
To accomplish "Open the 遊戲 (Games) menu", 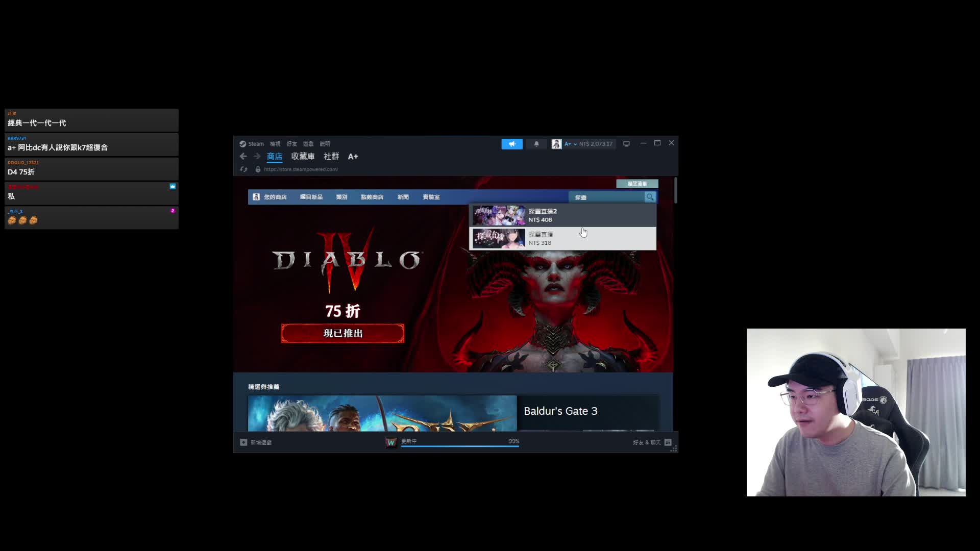I will [x=308, y=144].
